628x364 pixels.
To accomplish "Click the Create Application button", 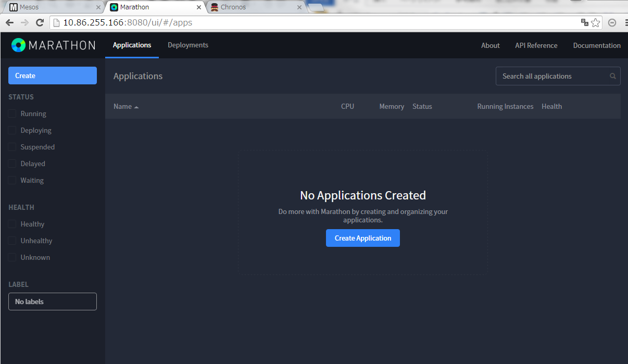I will [363, 238].
